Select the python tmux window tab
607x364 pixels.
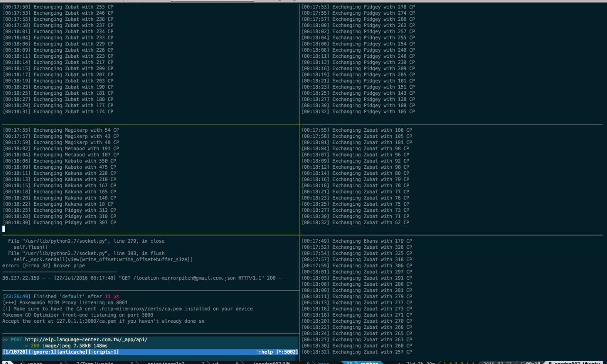coord(369,363)
